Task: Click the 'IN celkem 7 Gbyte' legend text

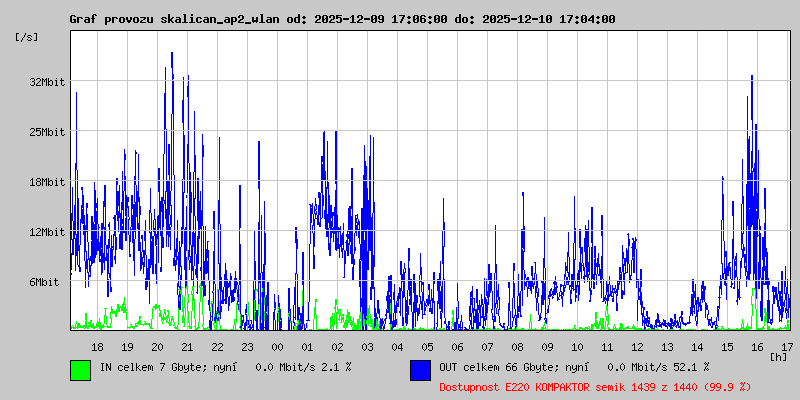Action: point(153,367)
